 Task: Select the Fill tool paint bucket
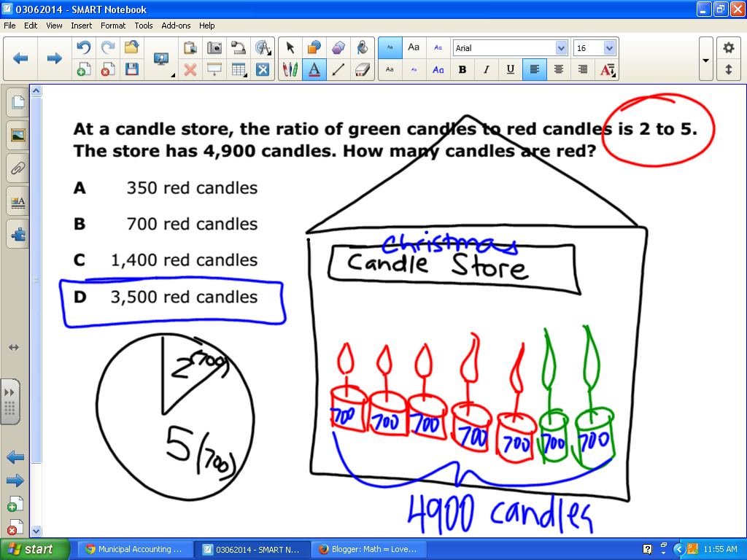pos(362,47)
